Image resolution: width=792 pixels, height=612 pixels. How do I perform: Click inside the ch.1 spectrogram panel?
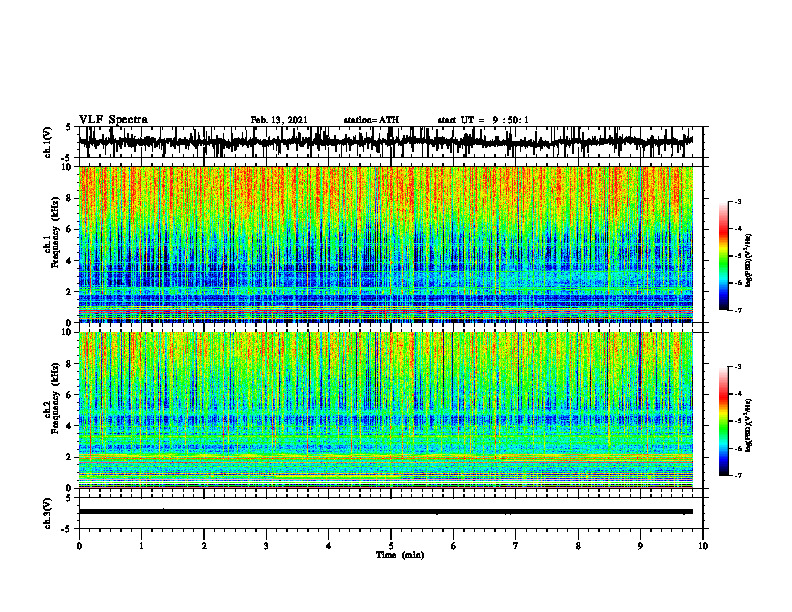tap(385, 244)
